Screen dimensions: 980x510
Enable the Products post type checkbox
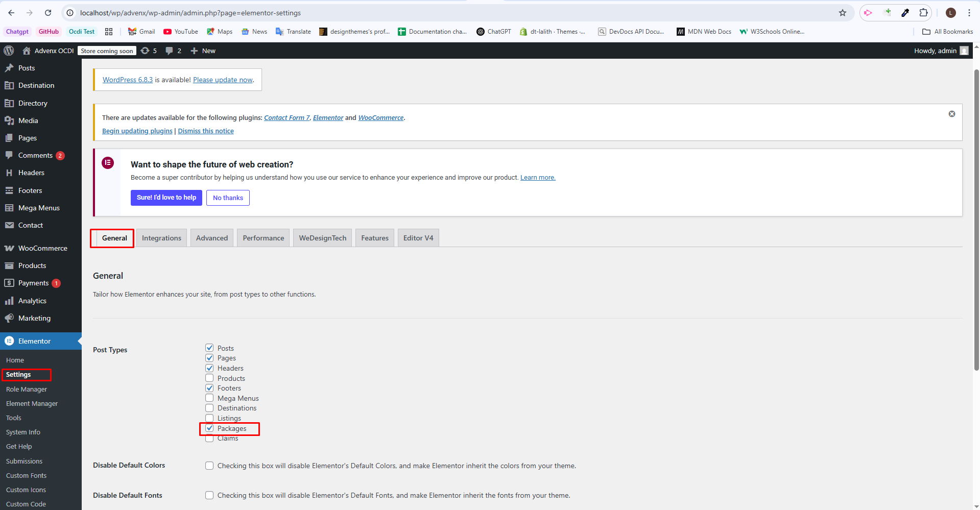pos(209,378)
